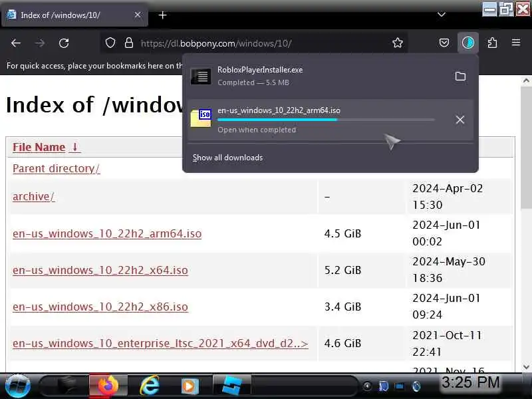Select the 2021-Oct-11 22:41 date cell
The width and height of the screenshot is (532, 399).
460,343
